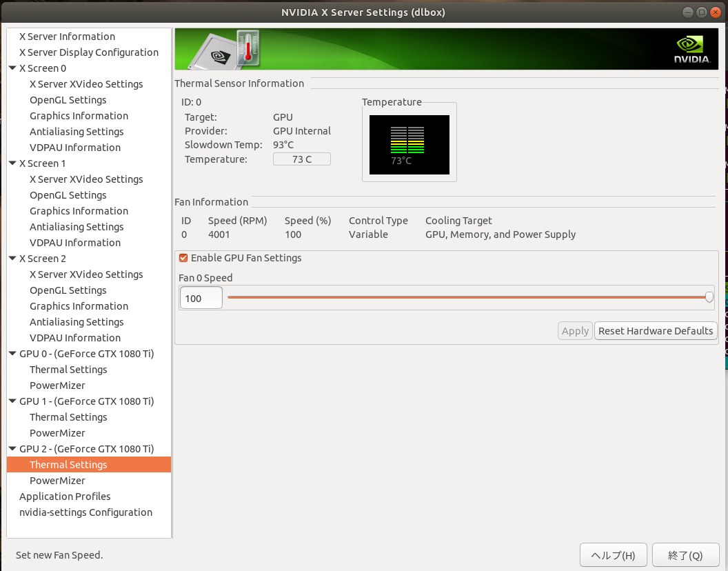Maximize the NVIDIA X Server Settings window
The width and height of the screenshot is (728, 571).
point(702,12)
